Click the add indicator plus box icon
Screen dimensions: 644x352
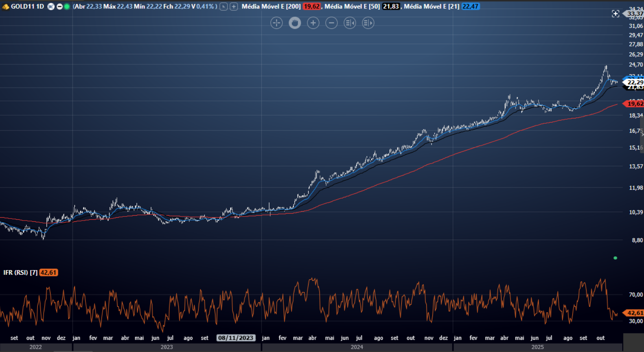[x=234, y=7]
